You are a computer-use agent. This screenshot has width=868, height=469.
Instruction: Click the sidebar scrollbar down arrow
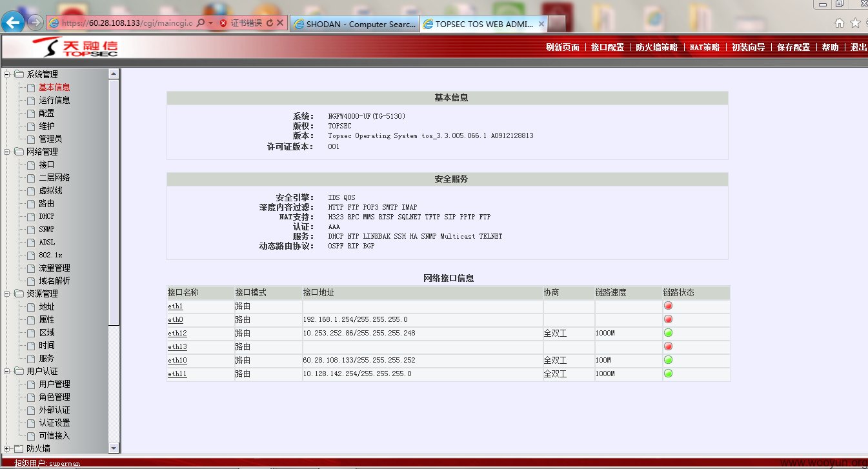point(114,448)
